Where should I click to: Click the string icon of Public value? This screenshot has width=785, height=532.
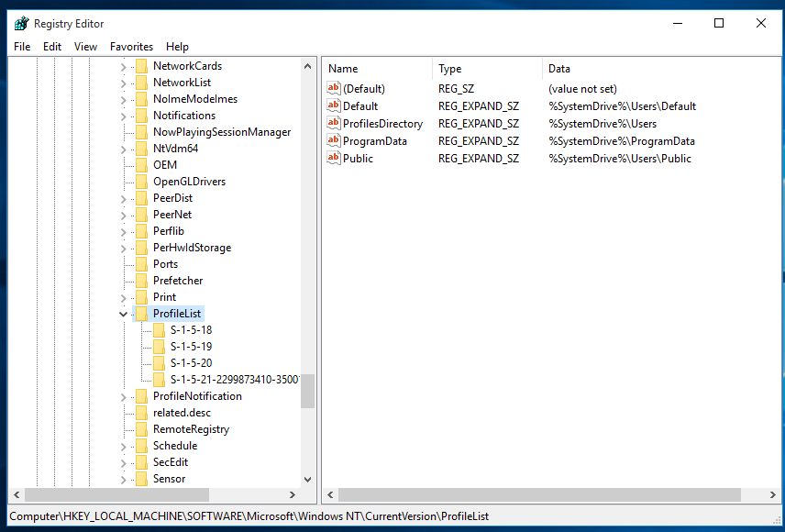334,159
